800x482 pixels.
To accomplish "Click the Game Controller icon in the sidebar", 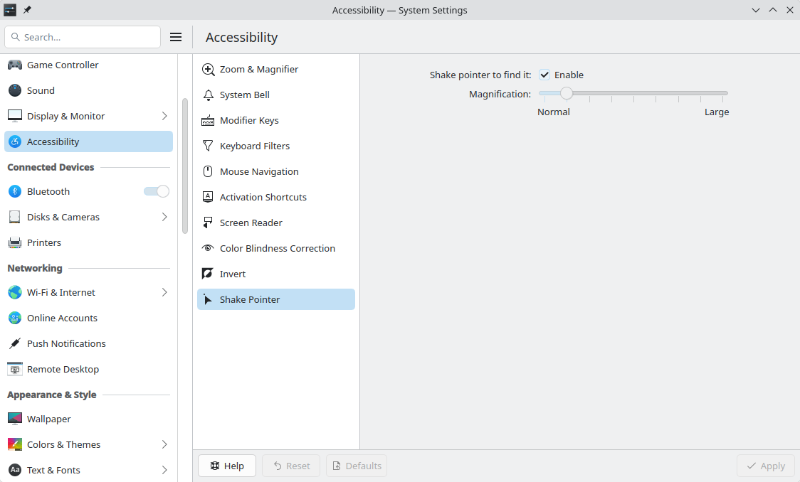I will click(x=15, y=65).
